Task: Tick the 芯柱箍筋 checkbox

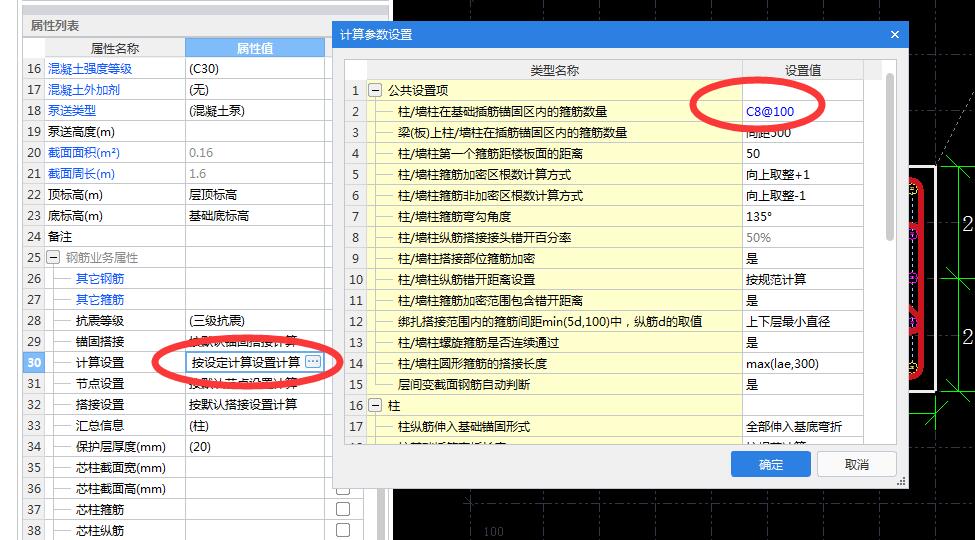Action: click(343, 510)
